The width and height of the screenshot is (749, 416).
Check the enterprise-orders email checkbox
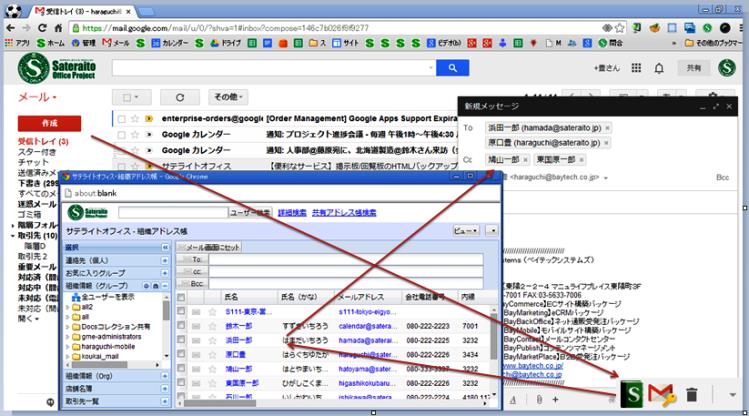[x=121, y=118]
